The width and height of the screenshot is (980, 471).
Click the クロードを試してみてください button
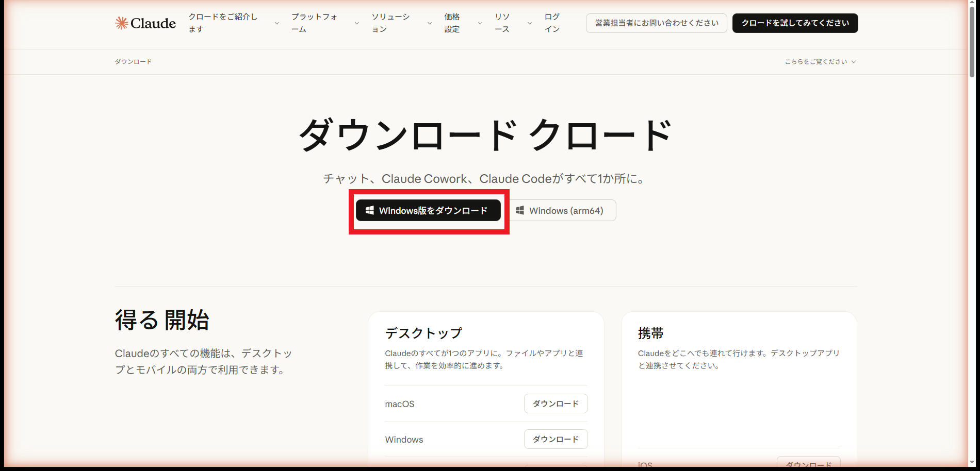[794, 23]
